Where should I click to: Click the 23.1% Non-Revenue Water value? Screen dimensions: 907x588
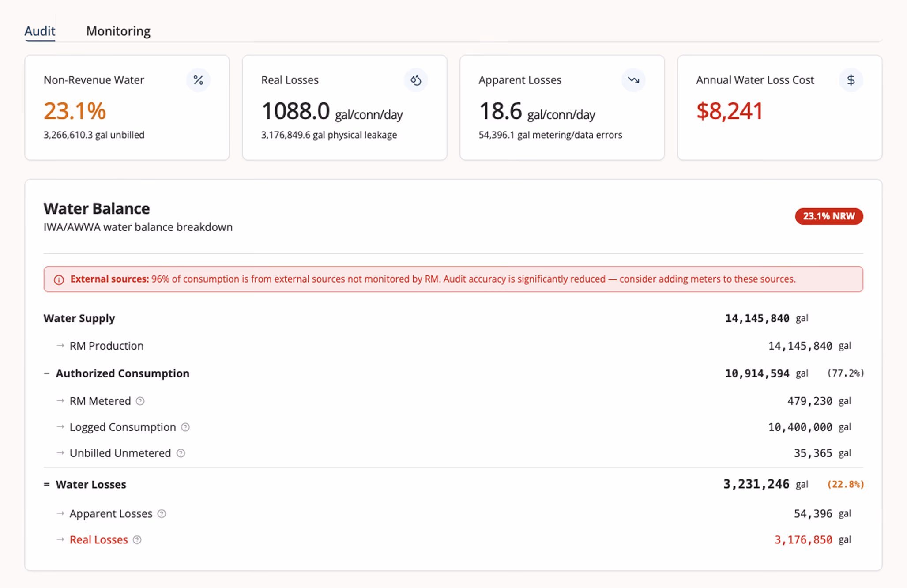75,111
